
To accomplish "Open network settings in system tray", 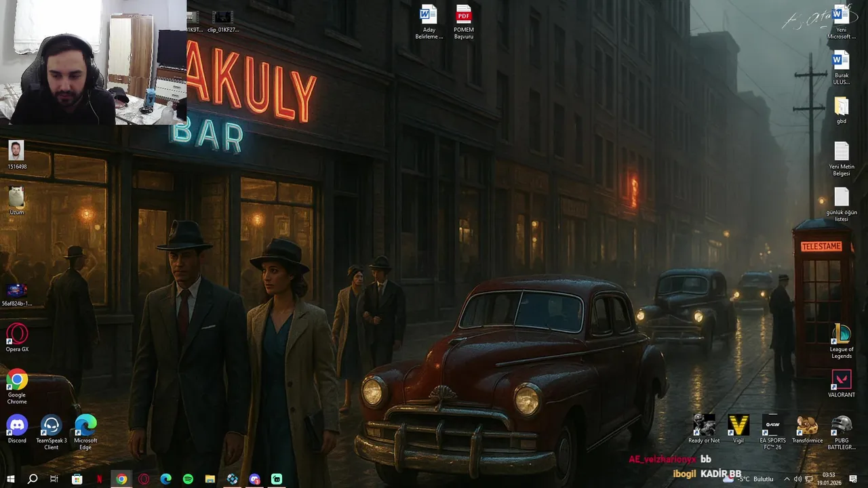I will point(809,479).
